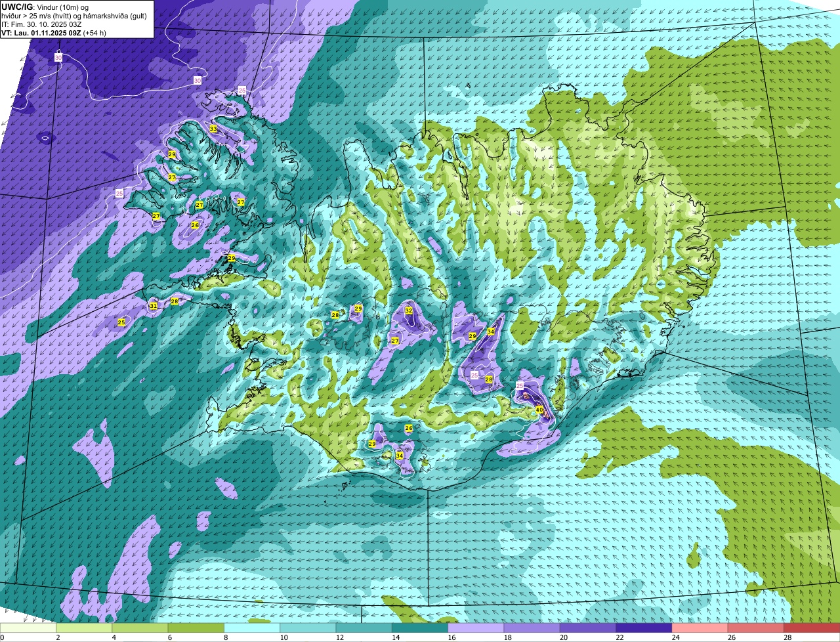
Task: Click the yellow gust label 31
Action: (x=153, y=306)
